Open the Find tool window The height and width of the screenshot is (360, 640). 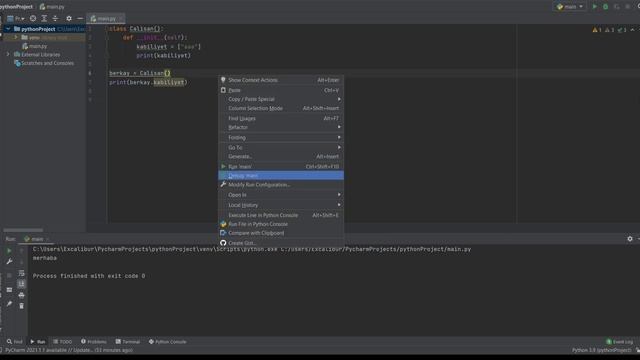pos(15,342)
